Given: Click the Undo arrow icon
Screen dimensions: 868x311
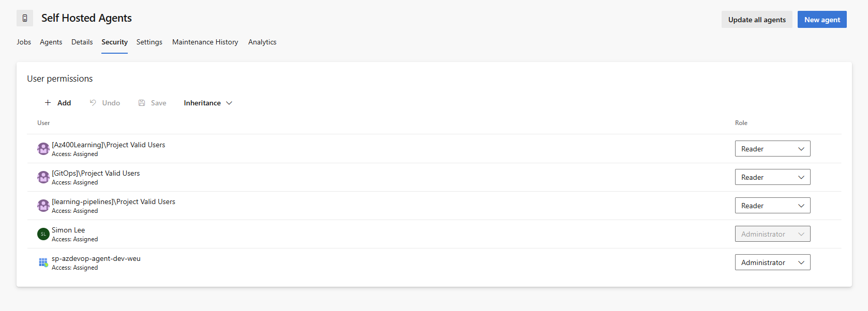Looking at the screenshot, I should [x=93, y=103].
